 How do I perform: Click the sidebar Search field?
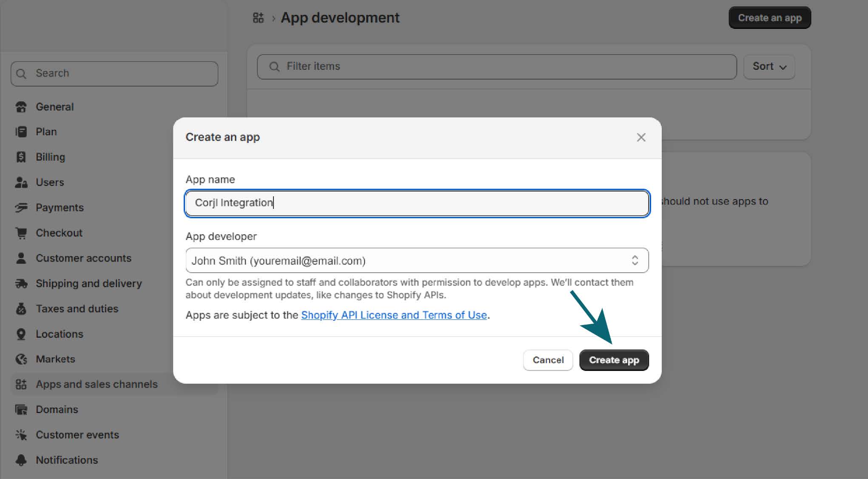114,74
